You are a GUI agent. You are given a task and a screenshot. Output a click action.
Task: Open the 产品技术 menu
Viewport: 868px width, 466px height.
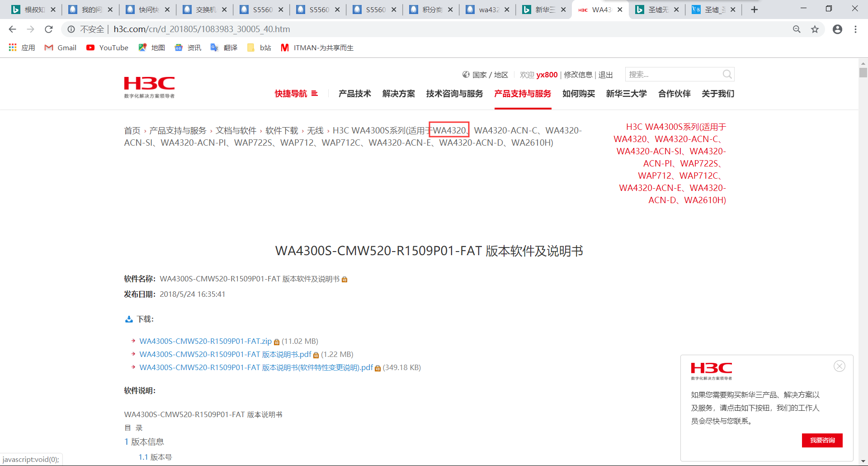355,94
